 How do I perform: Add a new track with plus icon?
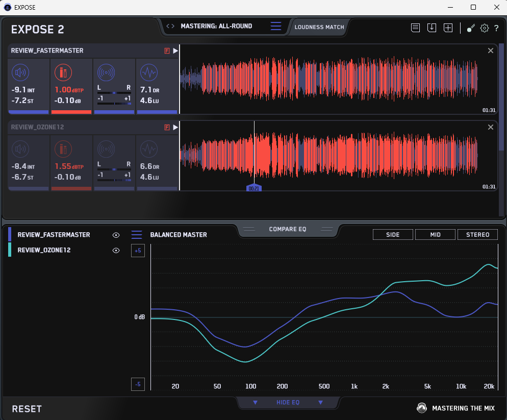tap(448, 28)
